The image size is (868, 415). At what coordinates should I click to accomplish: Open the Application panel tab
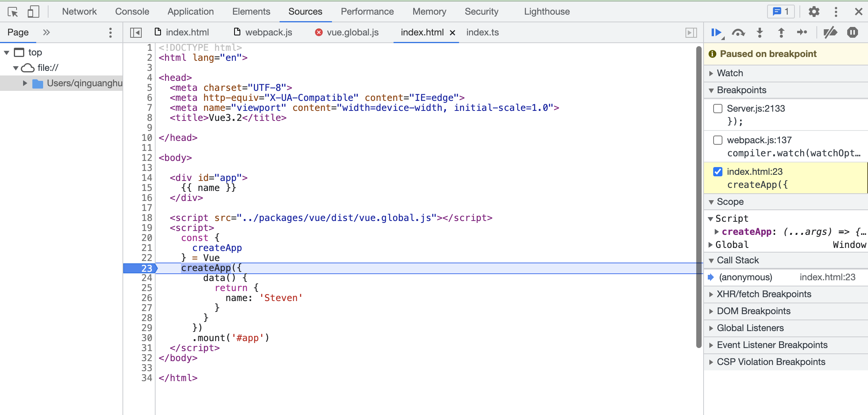click(x=191, y=12)
